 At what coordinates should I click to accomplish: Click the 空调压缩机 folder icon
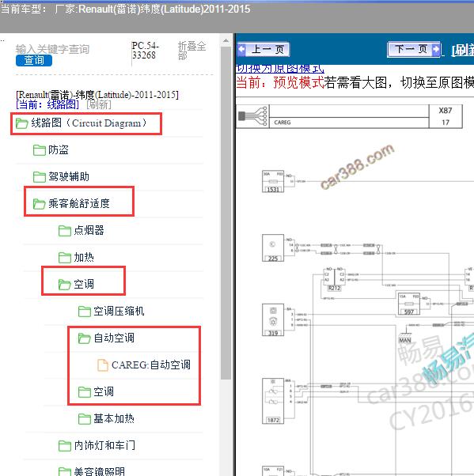tap(85, 312)
